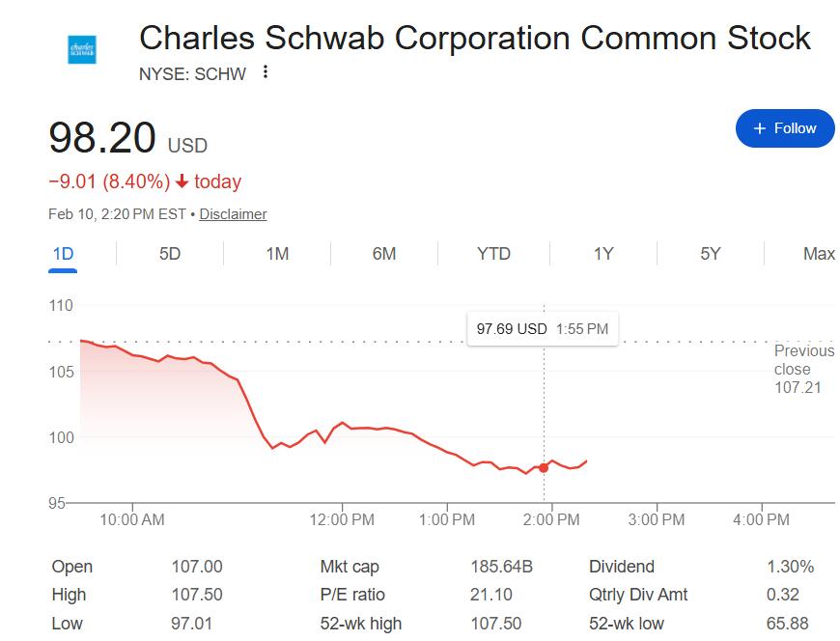View the 5Y chart range

click(x=711, y=254)
